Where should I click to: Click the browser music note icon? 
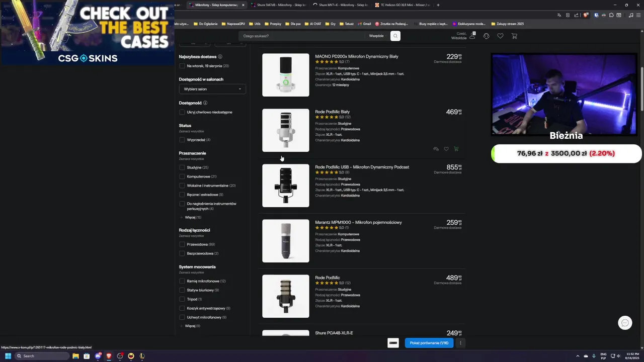coord(631,15)
